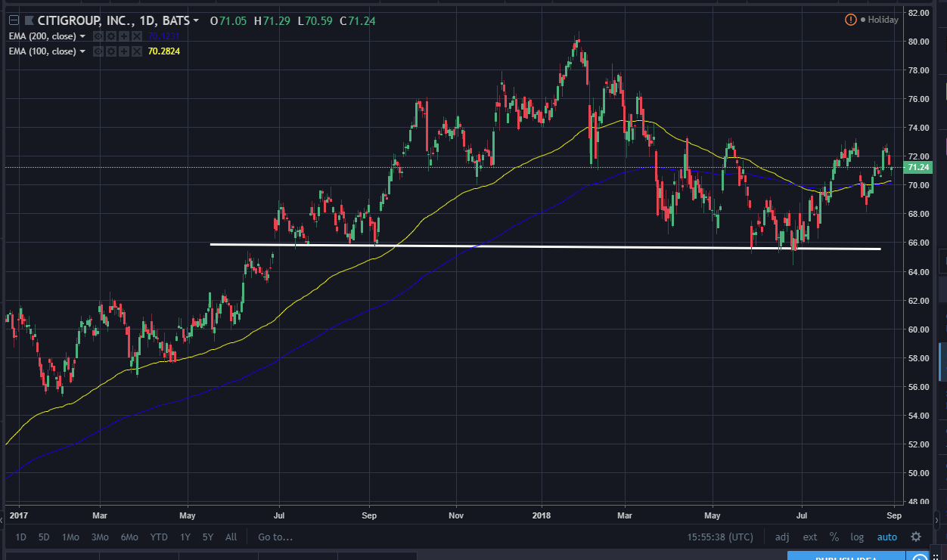Remove EMA 100 indicator with X icon
The height and width of the screenshot is (560, 947).
coord(136,51)
